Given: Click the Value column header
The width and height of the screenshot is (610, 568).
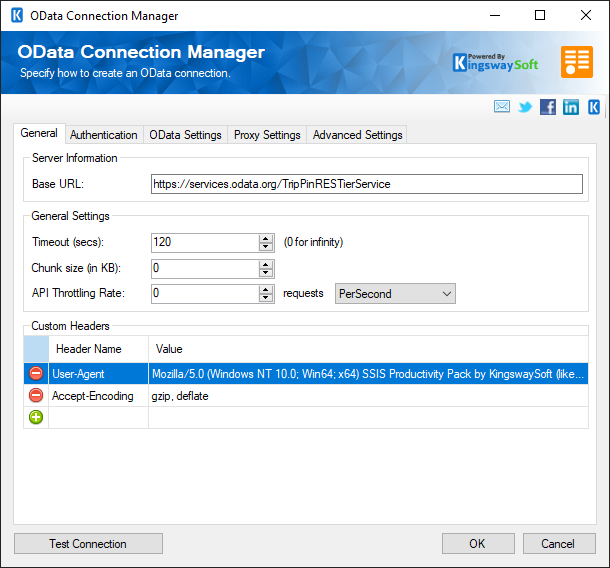Looking at the screenshot, I should point(368,349).
